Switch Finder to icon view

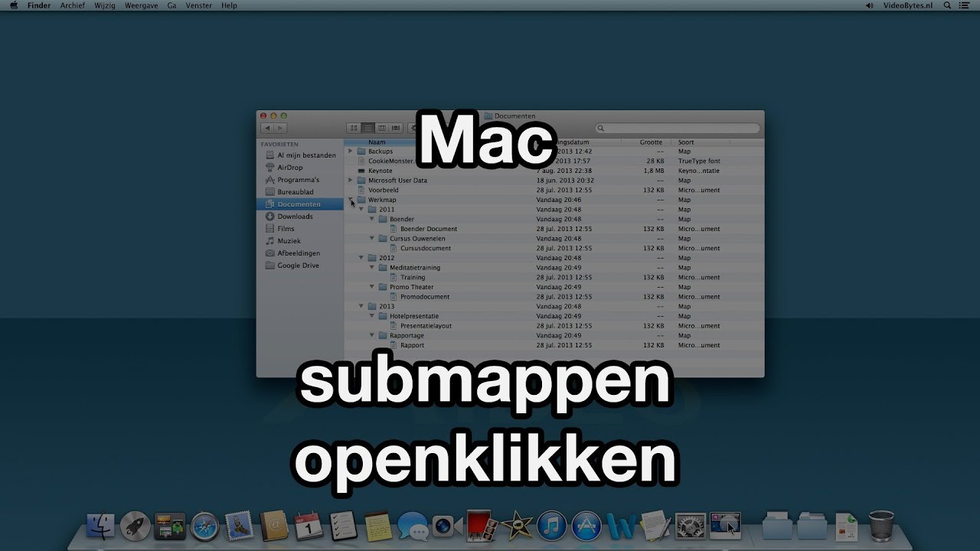point(354,128)
